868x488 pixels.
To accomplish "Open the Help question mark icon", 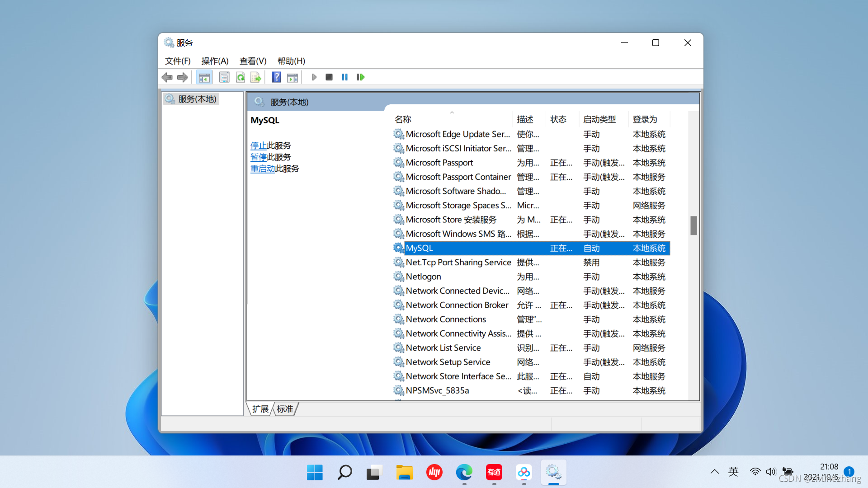I will (276, 77).
